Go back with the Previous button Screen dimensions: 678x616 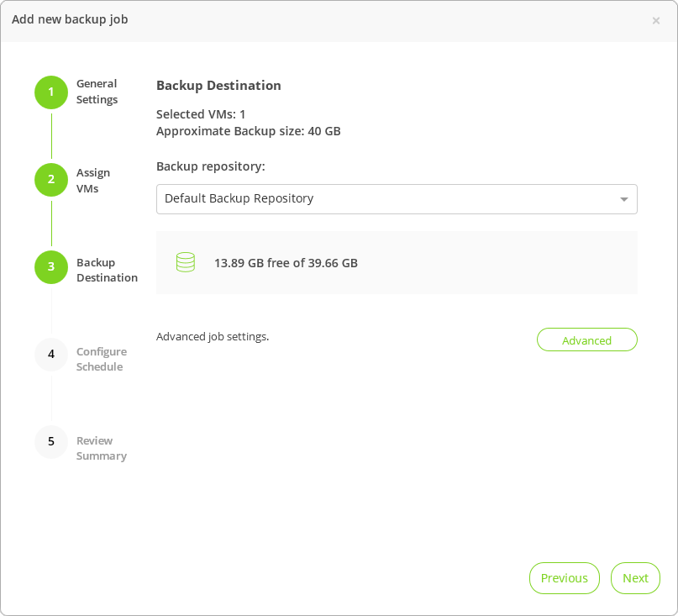tap(564, 578)
